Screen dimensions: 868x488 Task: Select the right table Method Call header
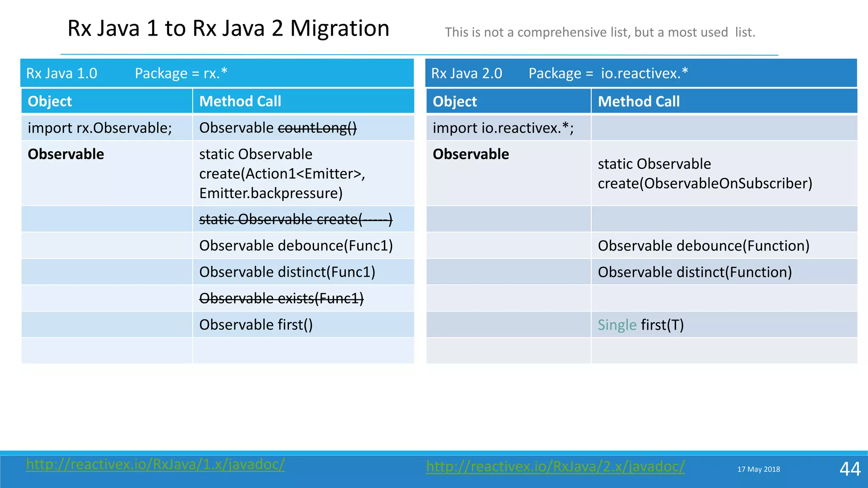pyautogui.click(x=724, y=102)
